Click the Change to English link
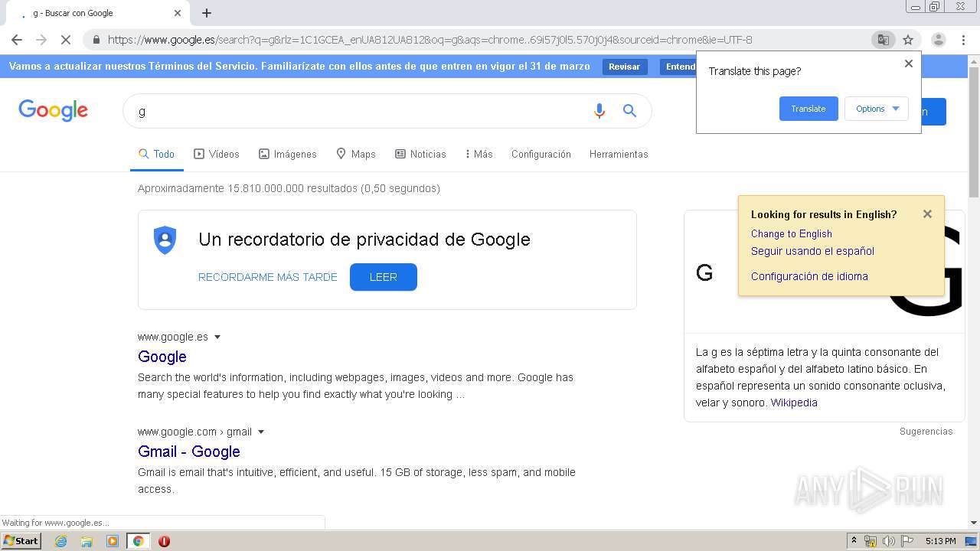Screen dimensions: 980x551 click(x=792, y=234)
